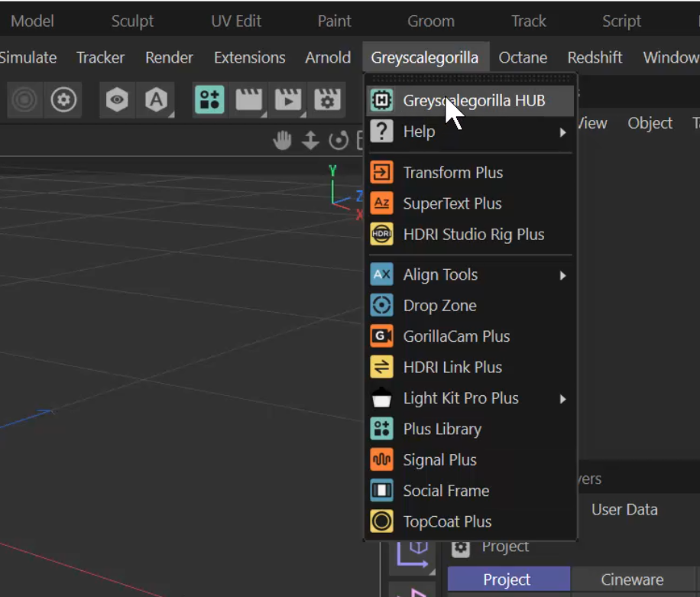Click the HDRI Link Plus arrows icon
Screen dimensions: 700x597
381,367
